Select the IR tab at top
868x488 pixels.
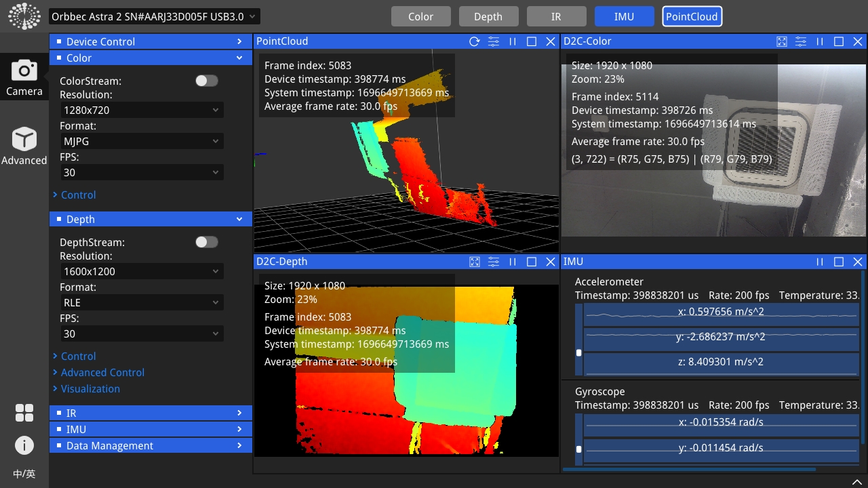pos(556,17)
